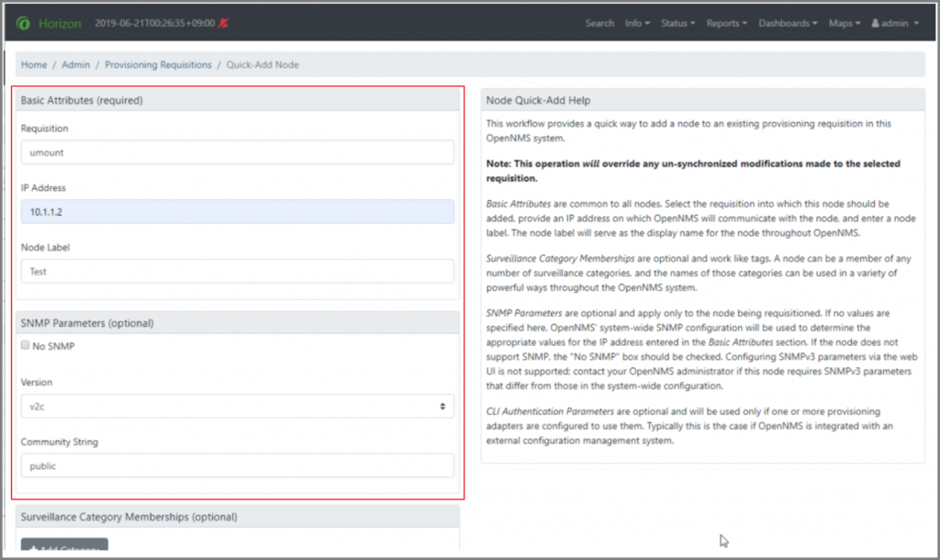Image resolution: width=940 pixels, height=560 pixels.
Task: Expand the admin dropdown caret
Action: [x=916, y=23]
